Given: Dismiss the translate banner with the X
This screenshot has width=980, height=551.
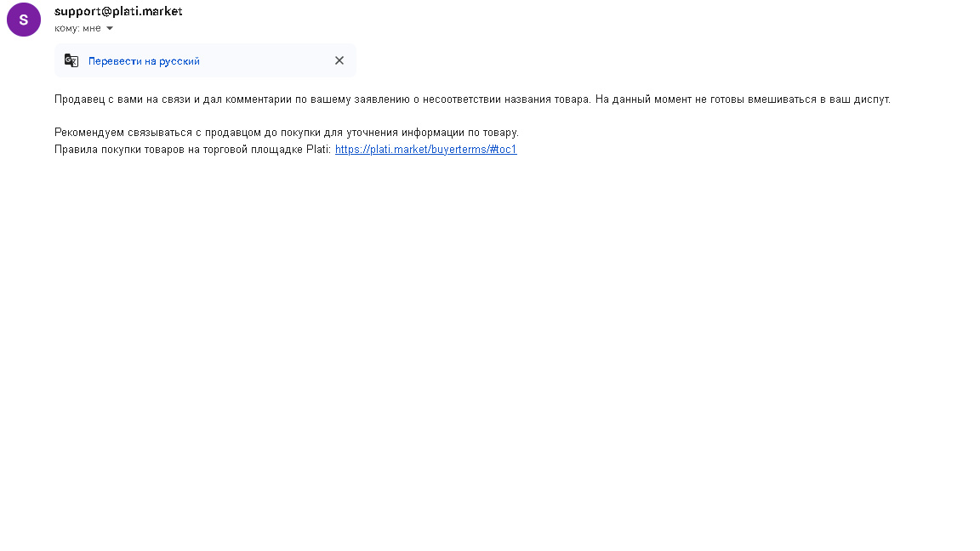Looking at the screenshot, I should pos(339,60).
